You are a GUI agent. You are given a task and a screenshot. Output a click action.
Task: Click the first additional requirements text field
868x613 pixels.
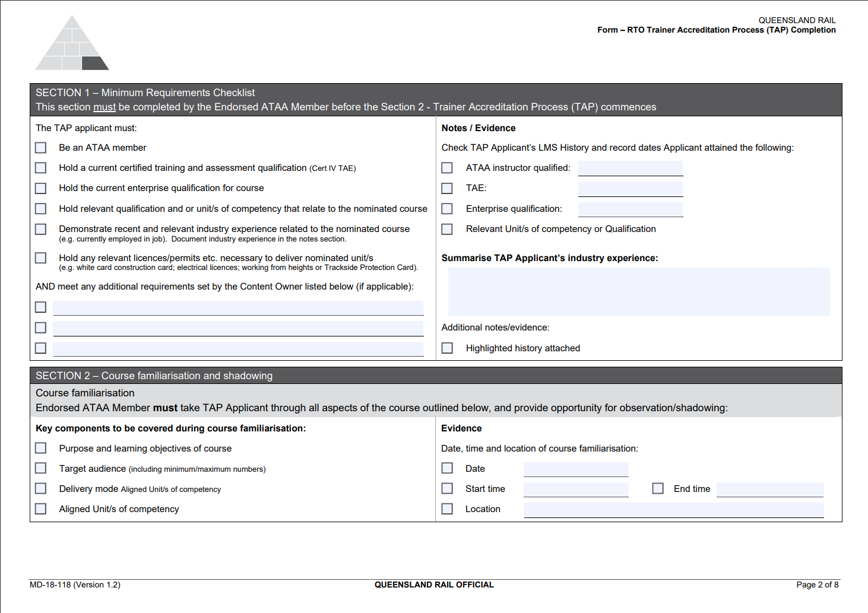[x=238, y=308]
